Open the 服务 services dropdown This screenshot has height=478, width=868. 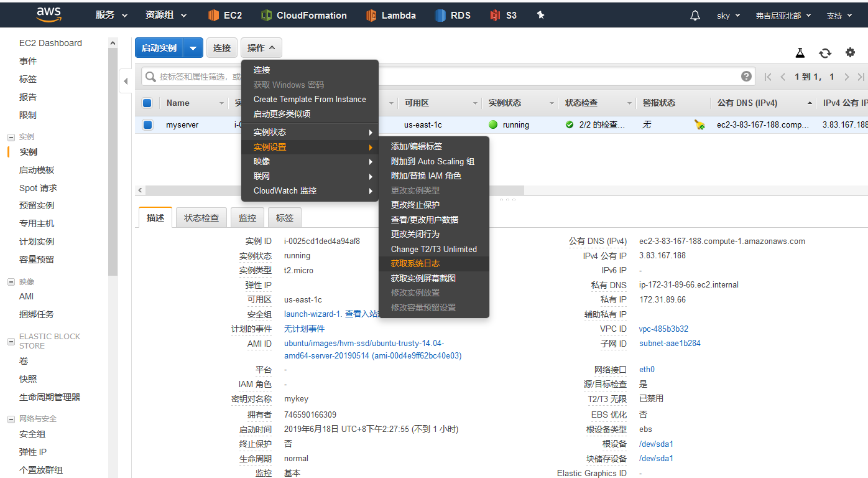(112, 15)
